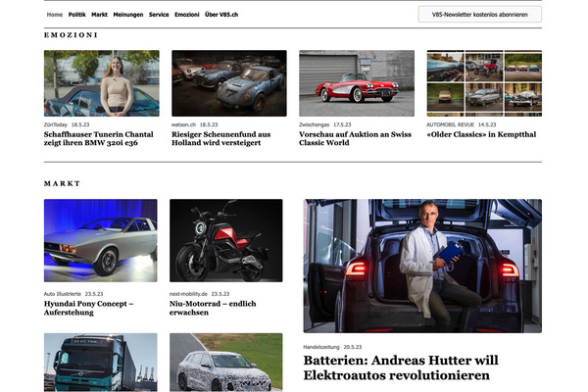View the woman with BMW thumbnail

tap(102, 83)
